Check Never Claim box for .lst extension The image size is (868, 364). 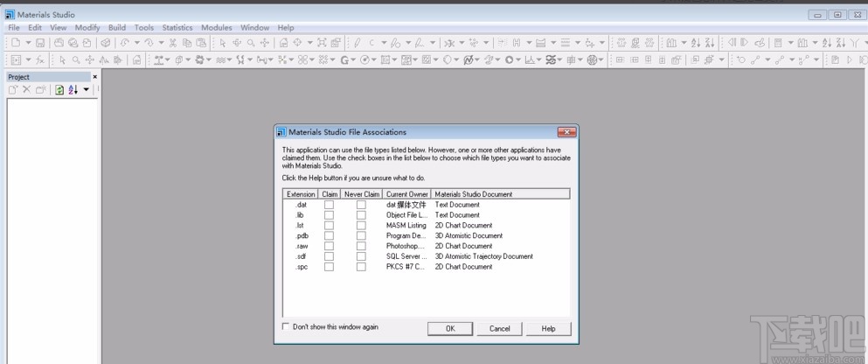coord(361,226)
